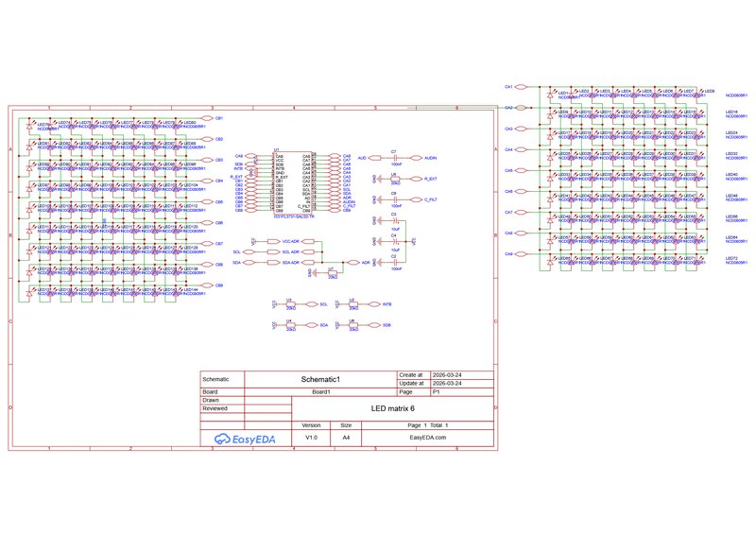Select LED137 in the left matrix bottom row

click(x=29, y=292)
